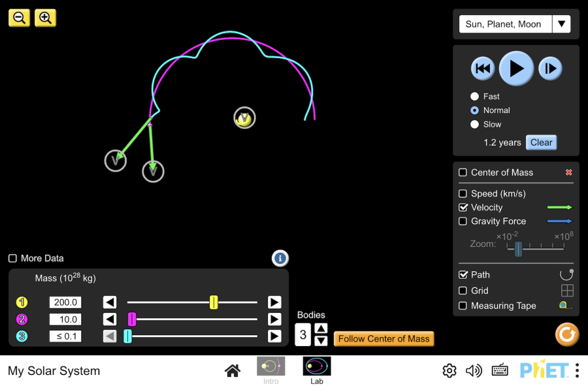Enable the Gravity Force checkbox
This screenshot has height=386, width=588.
point(463,221)
